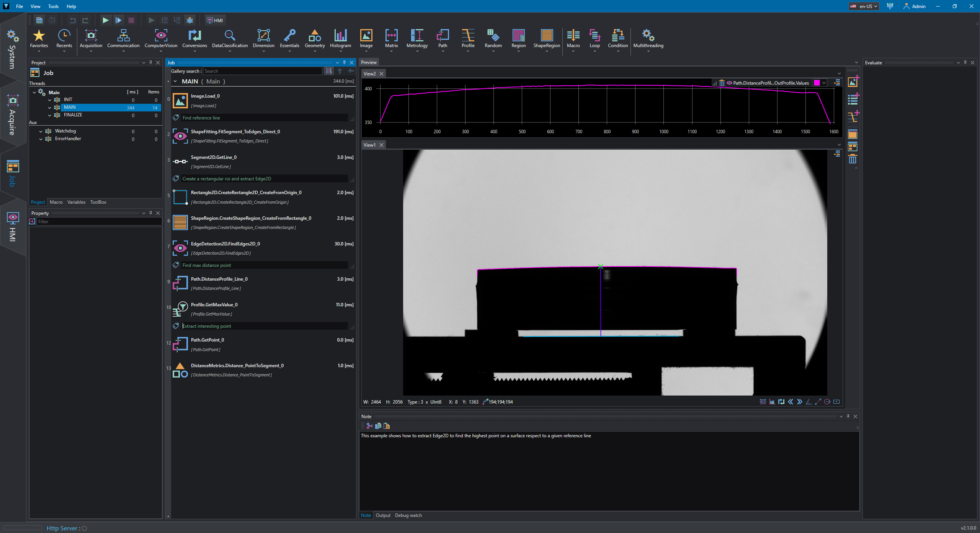980x533 pixels.
Task: Toggle the Job gallery filter settings icon
Action: (329, 71)
